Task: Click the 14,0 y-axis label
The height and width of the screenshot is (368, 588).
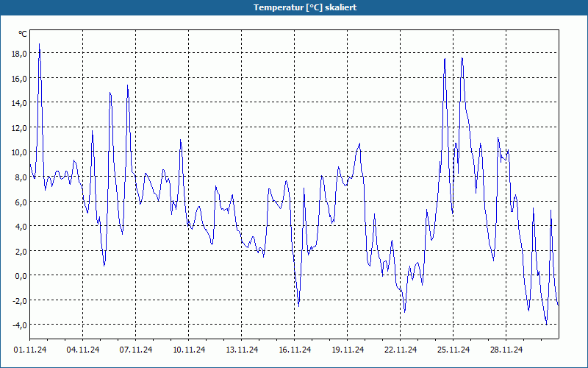Action: point(19,103)
